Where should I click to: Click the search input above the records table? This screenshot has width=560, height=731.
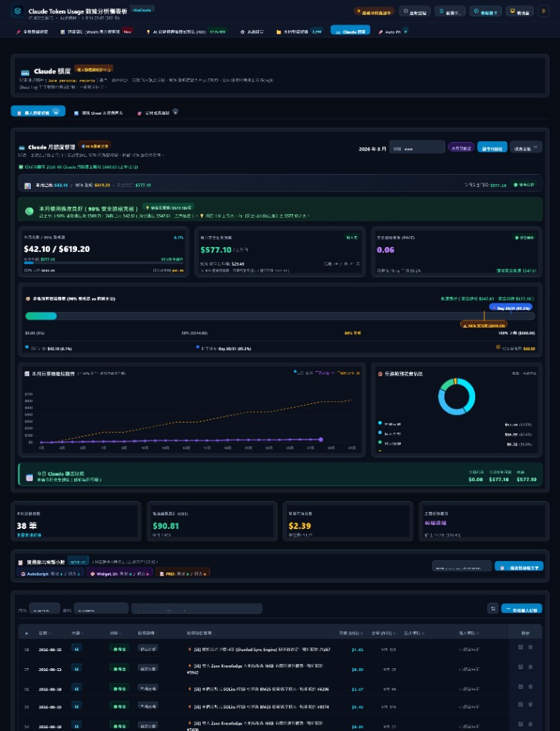tap(197, 609)
